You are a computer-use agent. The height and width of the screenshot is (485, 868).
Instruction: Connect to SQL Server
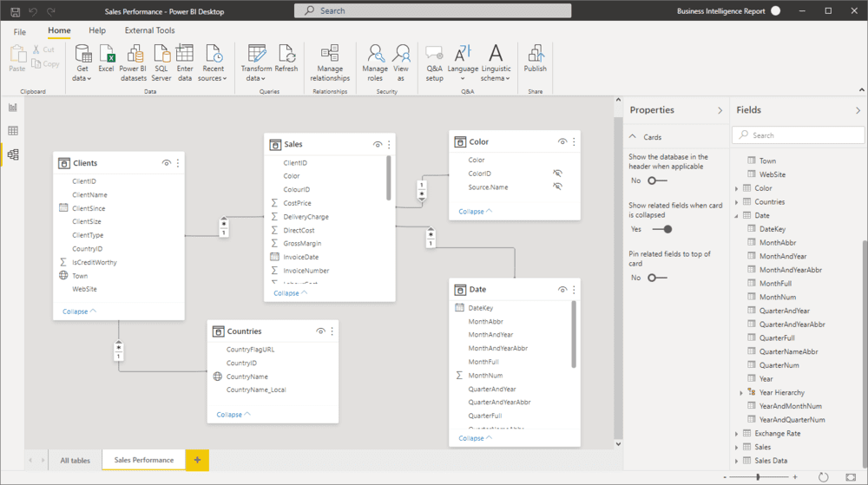[161, 63]
